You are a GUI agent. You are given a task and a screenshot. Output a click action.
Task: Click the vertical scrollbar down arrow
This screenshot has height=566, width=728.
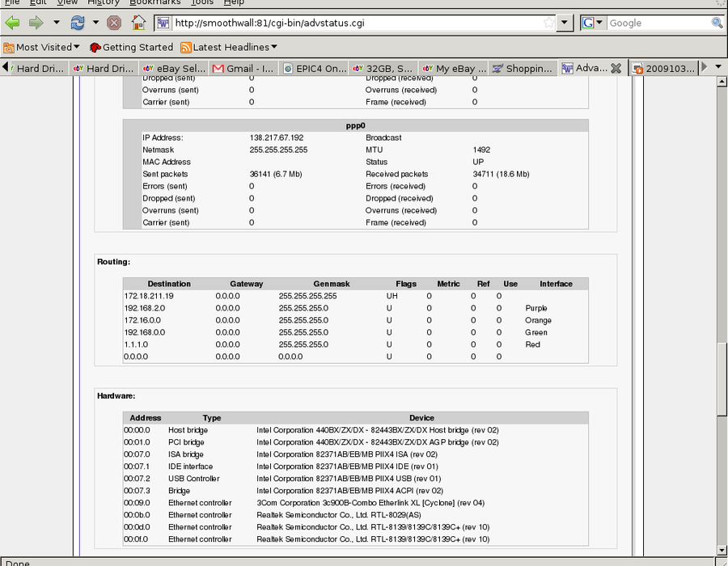coord(722,550)
